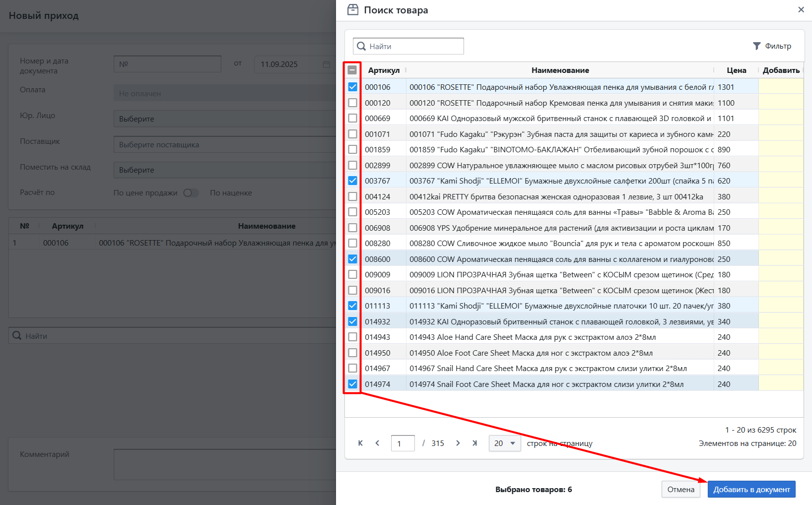Viewport: 812px width, 505px height.
Task: Click the magnifier icon in product search
Action: click(x=361, y=46)
